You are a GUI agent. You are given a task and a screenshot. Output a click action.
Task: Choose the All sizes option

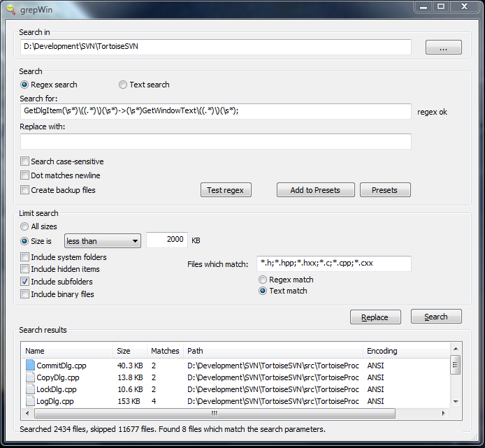coord(25,226)
